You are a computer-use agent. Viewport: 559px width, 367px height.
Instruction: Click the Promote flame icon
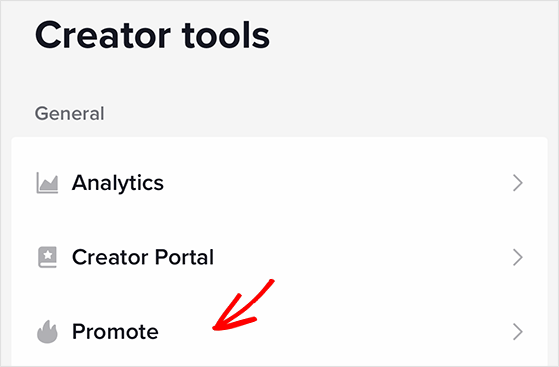[x=47, y=332]
